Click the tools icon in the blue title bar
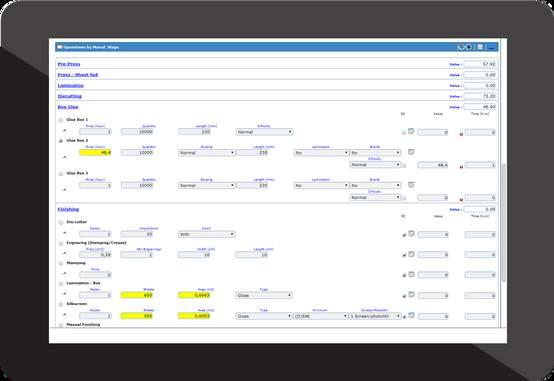 460,47
